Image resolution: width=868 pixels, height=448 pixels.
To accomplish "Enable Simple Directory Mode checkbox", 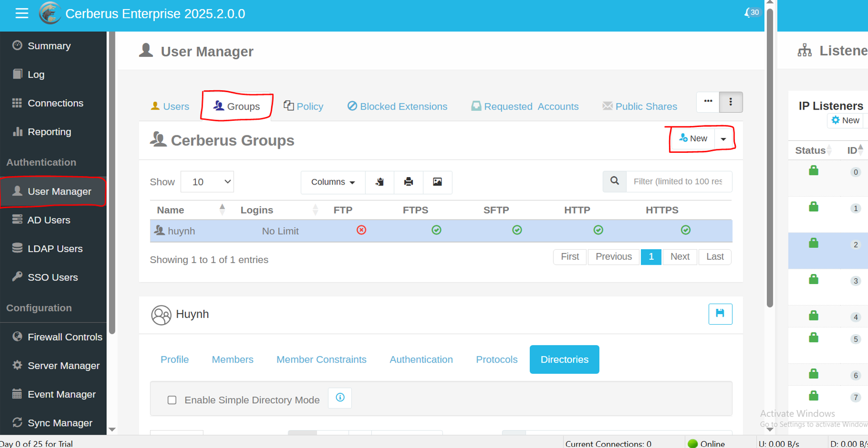I will (x=172, y=400).
